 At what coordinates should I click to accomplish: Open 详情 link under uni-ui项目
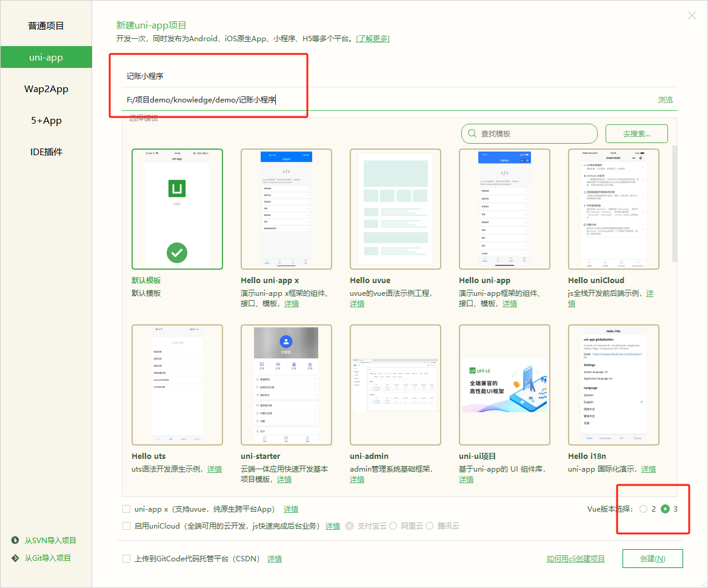(x=466, y=479)
